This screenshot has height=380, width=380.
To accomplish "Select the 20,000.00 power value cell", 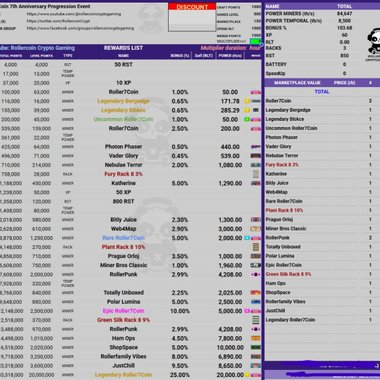I will coord(230,375).
